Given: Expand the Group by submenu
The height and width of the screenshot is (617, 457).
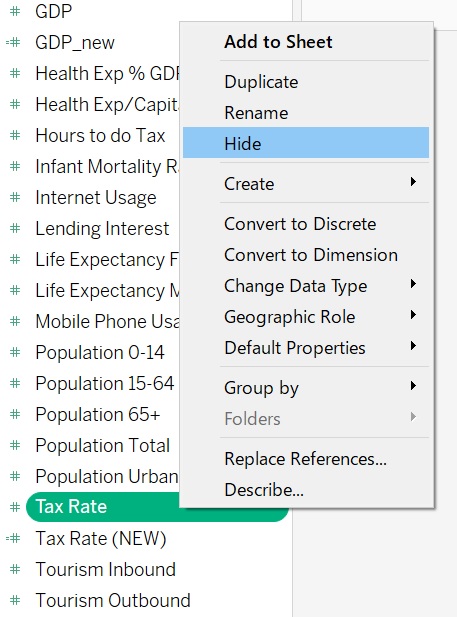Looking at the screenshot, I should pyautogui.click(x=306, y=388).
